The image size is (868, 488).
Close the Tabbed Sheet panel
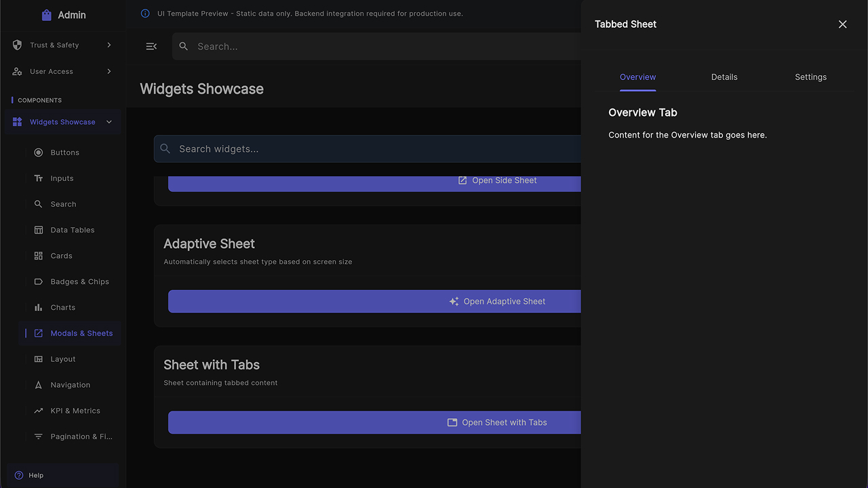pos(842,24)
